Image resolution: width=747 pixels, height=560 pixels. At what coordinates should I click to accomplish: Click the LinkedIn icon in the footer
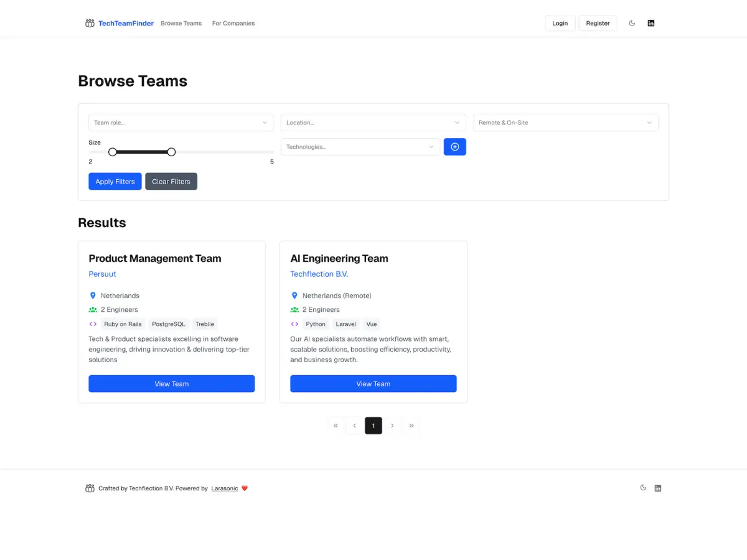pyautogui.click(x=658, y=488)
